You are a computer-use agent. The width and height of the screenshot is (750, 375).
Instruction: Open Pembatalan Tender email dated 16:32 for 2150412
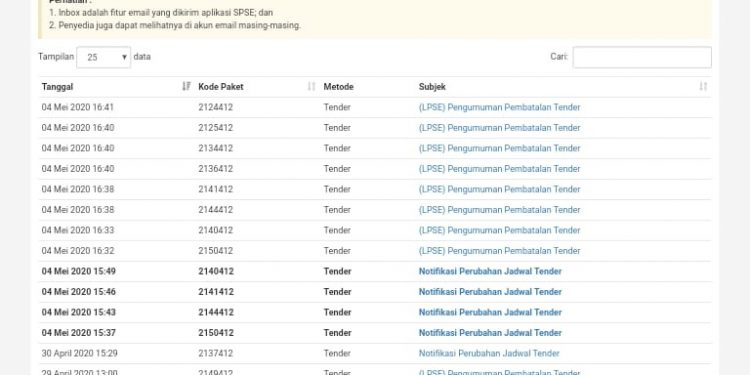499,251
